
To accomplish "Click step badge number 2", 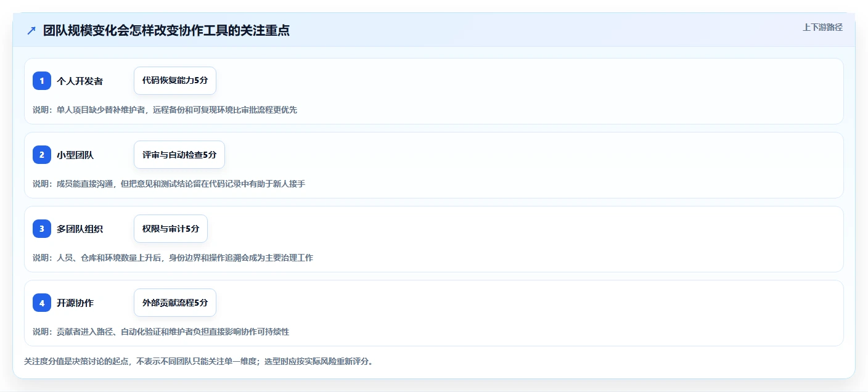I will [42, 155].
